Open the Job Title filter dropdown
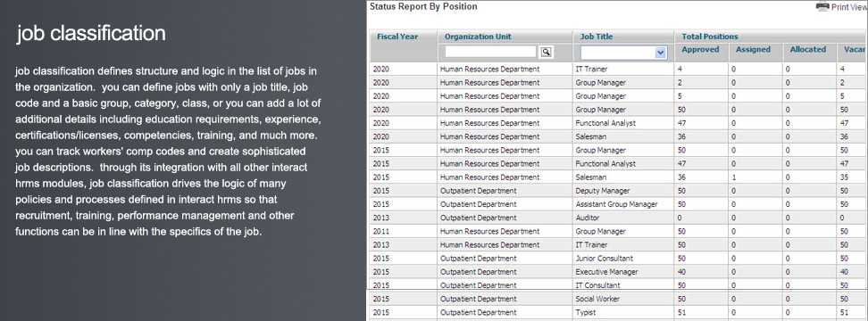Image resolution: width=868 pixels, height=321 pixels. (x=622, y=52)
